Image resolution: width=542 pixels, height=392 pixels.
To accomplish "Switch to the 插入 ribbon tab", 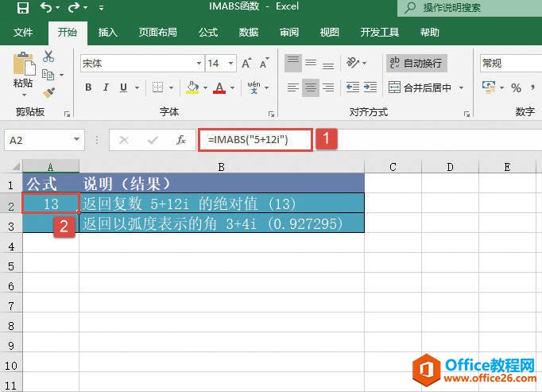I will point(107,33).
